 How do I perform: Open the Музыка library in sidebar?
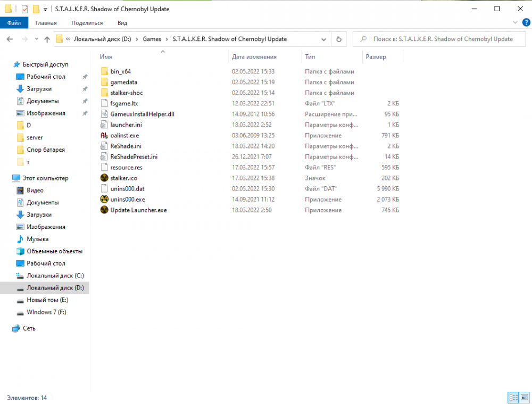[x=37, y=239]
